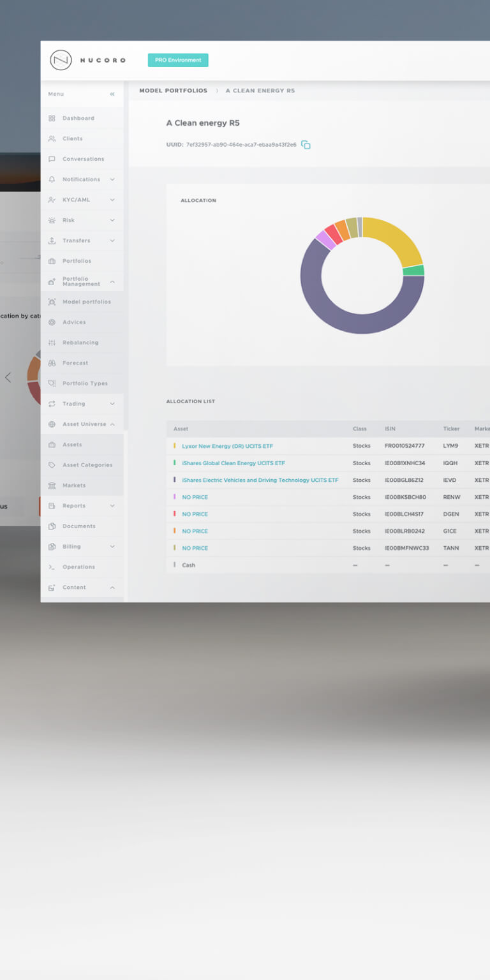Click the Reports icon
490x980 pixels.
tap(52, 507)
